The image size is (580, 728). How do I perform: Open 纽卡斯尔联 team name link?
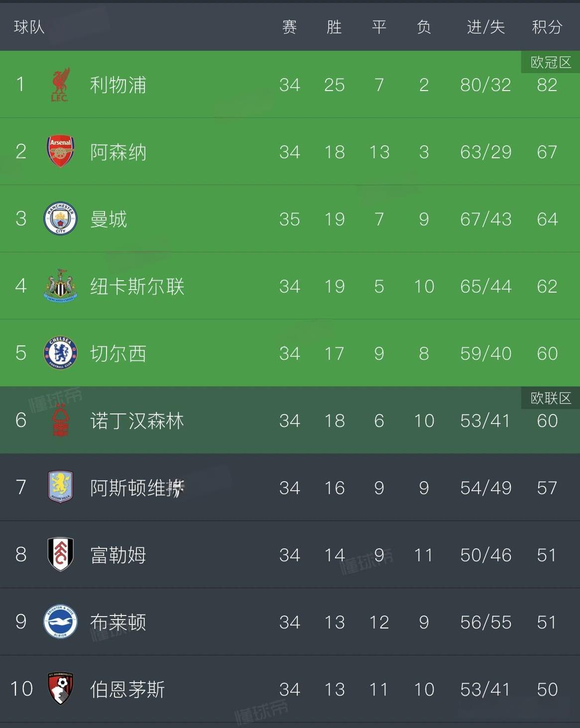tap(137, 286)
